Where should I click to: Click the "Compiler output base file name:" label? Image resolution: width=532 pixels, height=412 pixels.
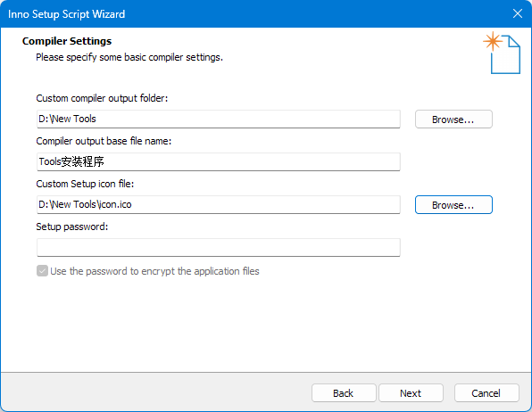coord(104,141)
